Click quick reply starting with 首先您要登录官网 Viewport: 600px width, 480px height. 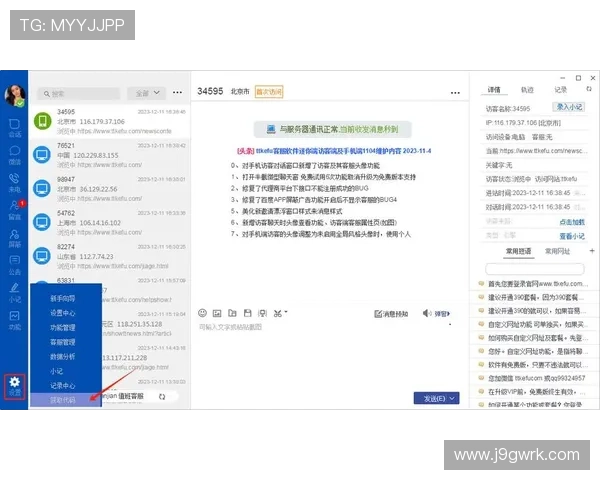pos(533,284)
